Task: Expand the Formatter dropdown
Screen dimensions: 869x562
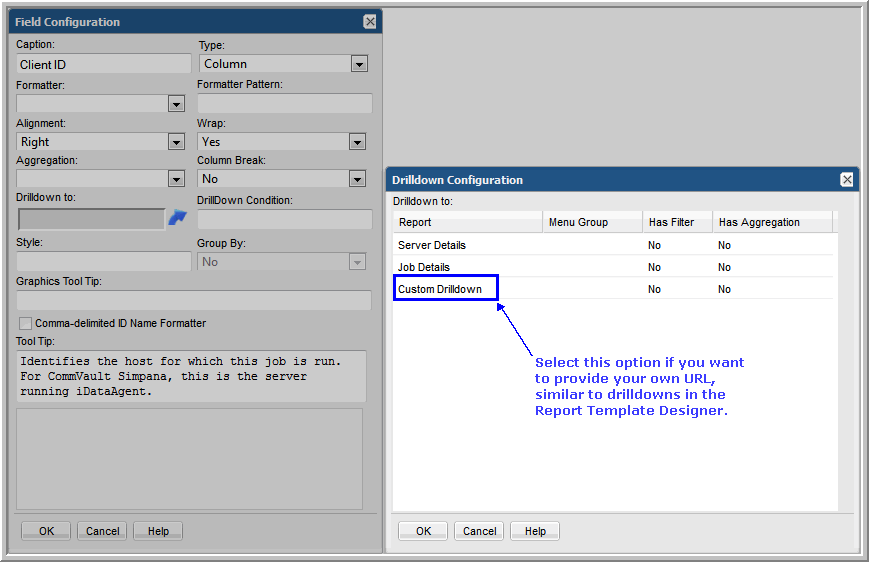Action: (x=176, y=103)
